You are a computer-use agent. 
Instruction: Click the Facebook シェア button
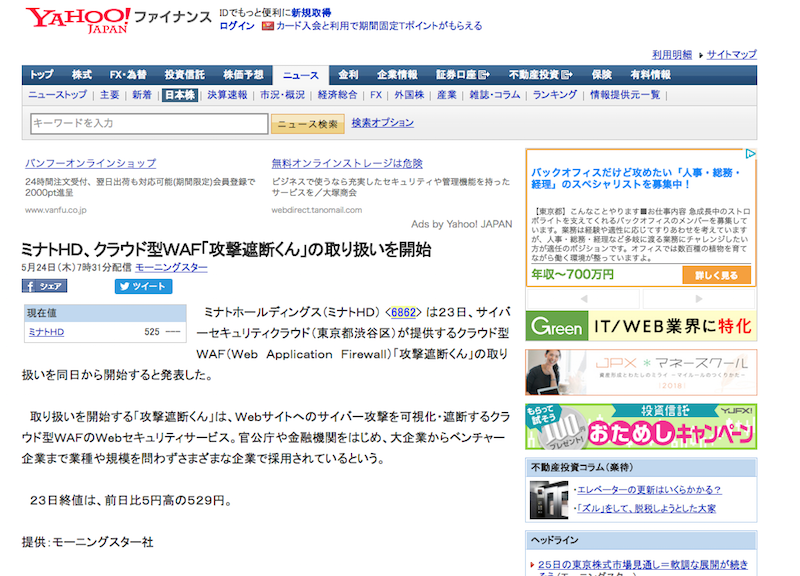coord(44,286)
